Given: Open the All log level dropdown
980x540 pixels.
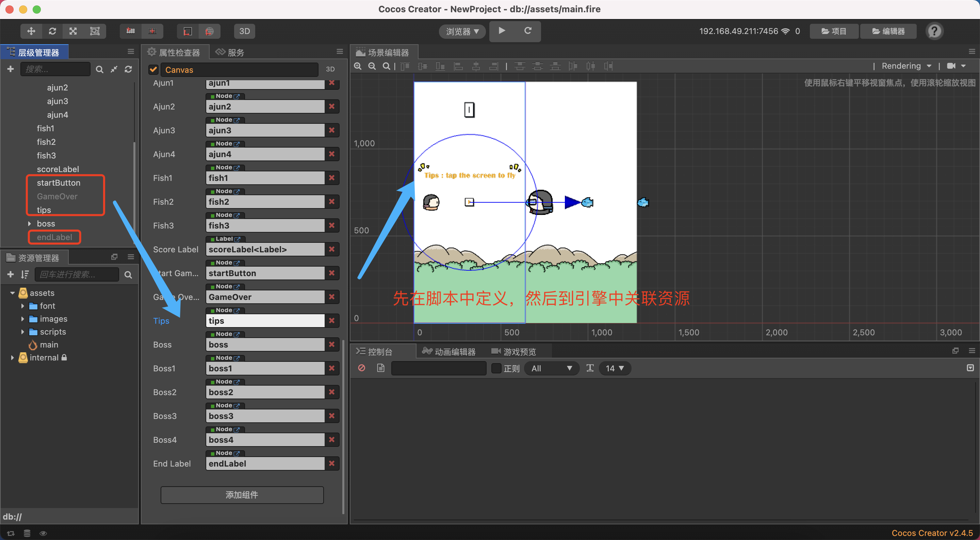Looking at the screenshot, I should click(552, 368).
